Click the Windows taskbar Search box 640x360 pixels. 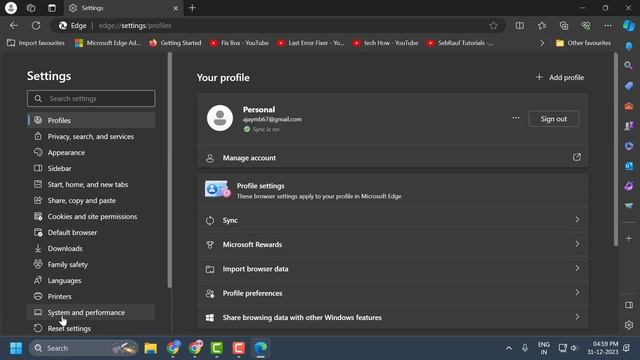pos(83,348)
